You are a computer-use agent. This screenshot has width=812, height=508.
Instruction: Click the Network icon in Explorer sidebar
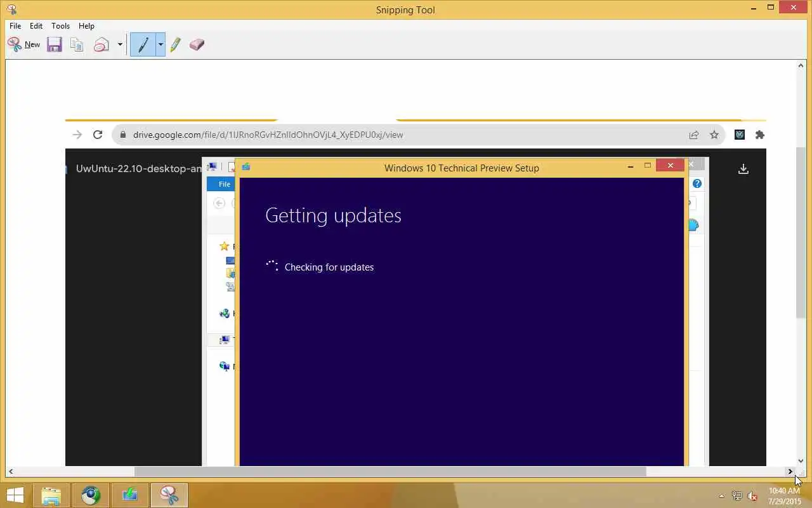point(225,366)
